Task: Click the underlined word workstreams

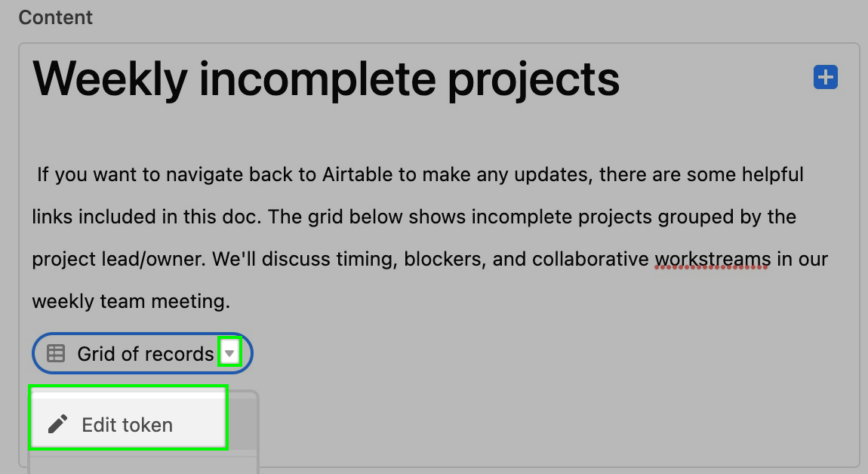Action: click(x=713, y=259)
